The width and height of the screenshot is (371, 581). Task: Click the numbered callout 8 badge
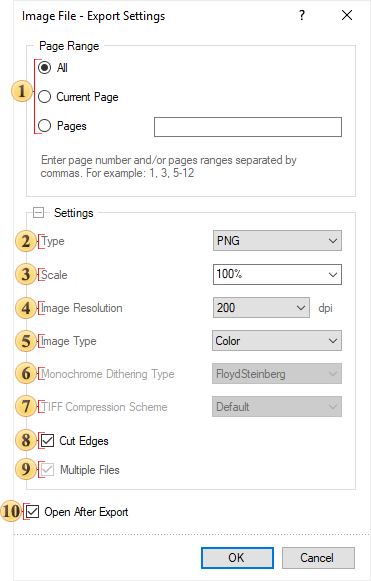click(x=26, y=440)
